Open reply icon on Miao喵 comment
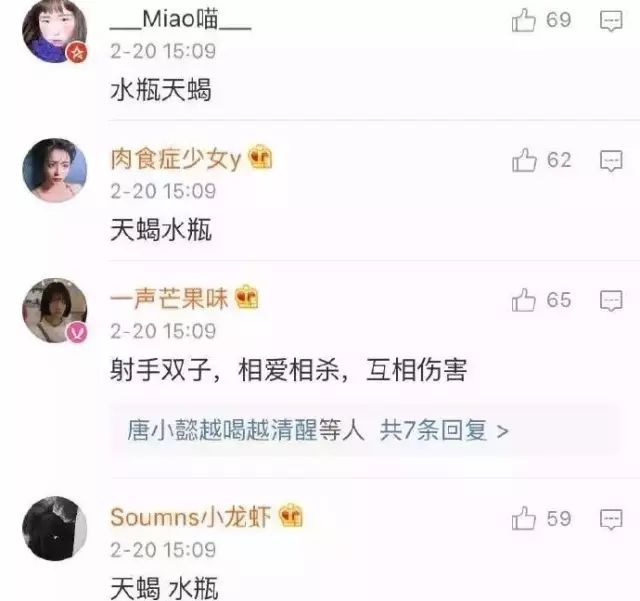 tap(611, 21)
